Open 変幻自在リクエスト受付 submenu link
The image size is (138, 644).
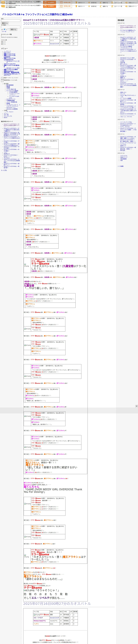point(13,68)
